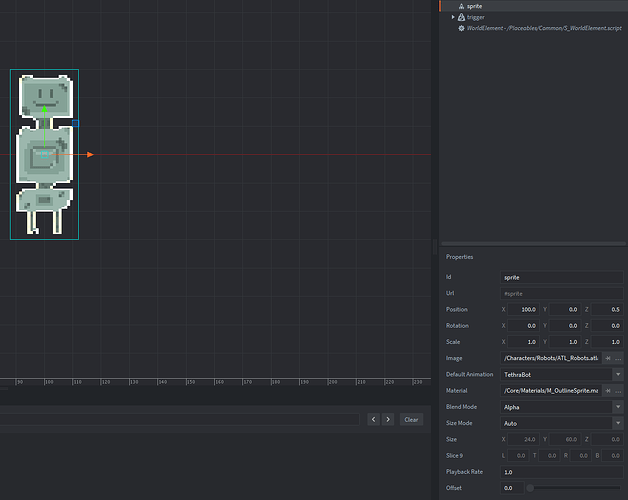
Task: Open the Size Mode dropdown
Action: 619,423
